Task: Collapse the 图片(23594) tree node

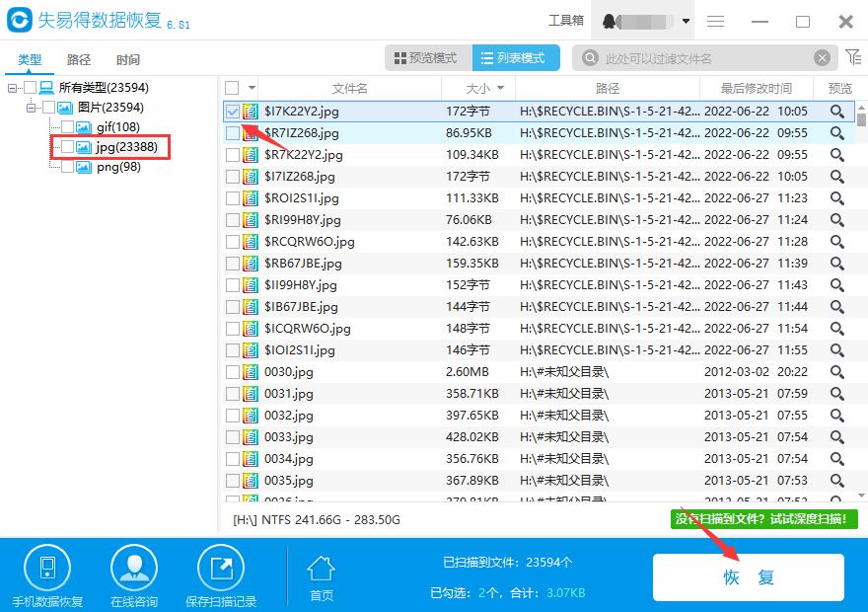Action: (31, 108)
